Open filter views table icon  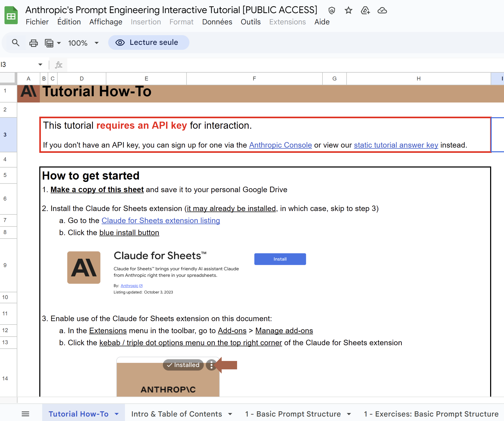pyautogui.click(x=49, y=43)
